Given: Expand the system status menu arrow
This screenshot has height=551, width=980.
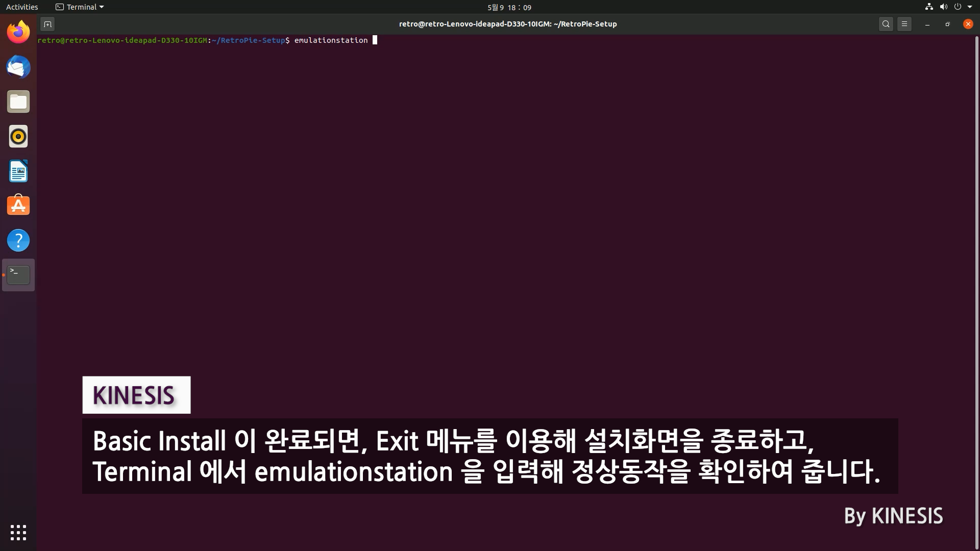Looking at the screenshot, I should tap(970, 7).
